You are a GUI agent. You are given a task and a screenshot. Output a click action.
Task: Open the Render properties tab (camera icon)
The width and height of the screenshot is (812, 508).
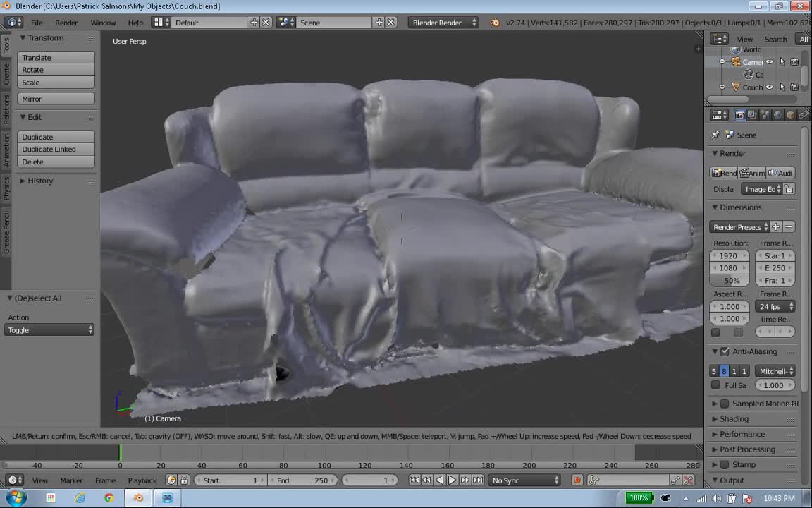pyautogui.click(x=741, y=115)
